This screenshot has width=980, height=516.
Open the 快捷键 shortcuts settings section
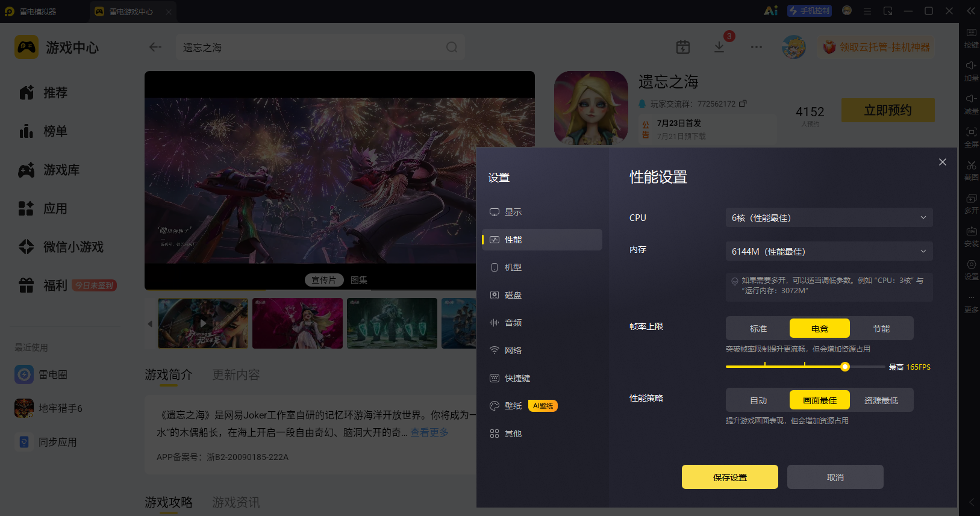(x=541, y=378)
